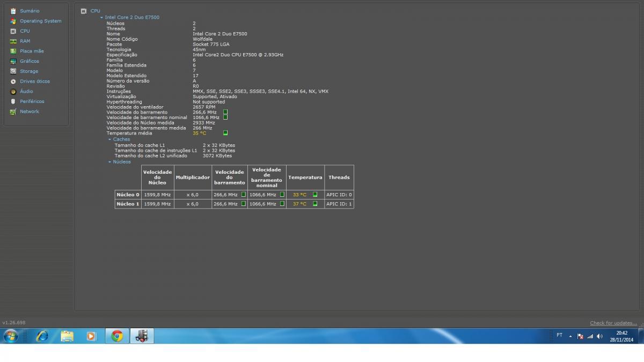This screenshot has height=362, width=644.
Task: Open the Periféricos section
Action: 32,101
